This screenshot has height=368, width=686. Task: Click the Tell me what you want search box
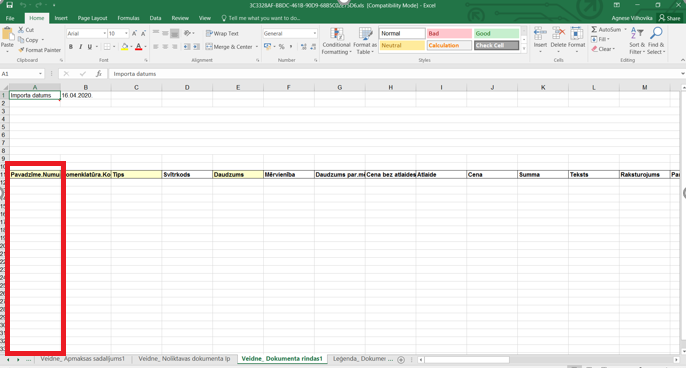tap(261, 18)
